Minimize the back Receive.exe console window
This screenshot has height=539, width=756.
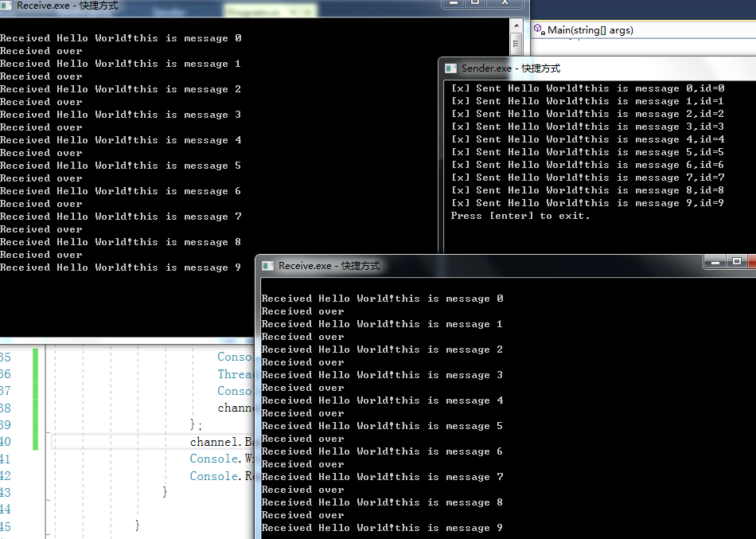click(x=454, y=3)
